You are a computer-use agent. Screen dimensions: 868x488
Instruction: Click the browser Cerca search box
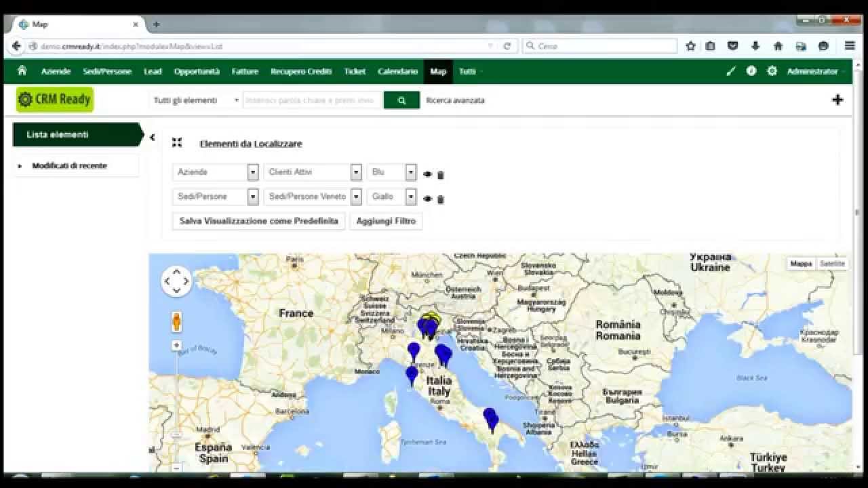coord(599,46)
